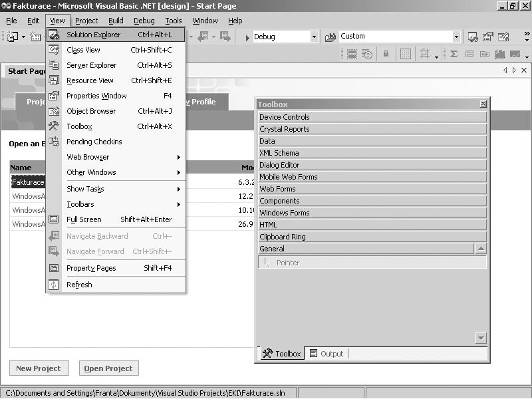Select the Clipboard Ring toolbox tab
Screen dimensions: 532x399
pyautogui.click(x=372, y=237)
